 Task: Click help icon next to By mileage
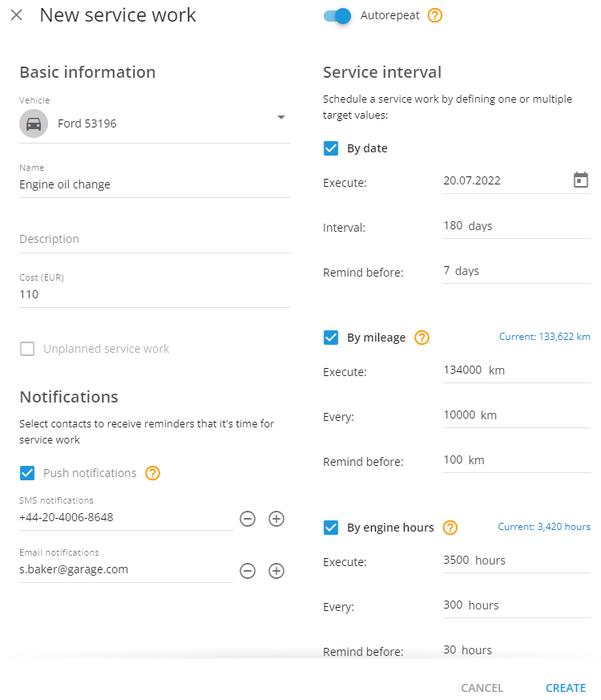[x=422, y=338]
